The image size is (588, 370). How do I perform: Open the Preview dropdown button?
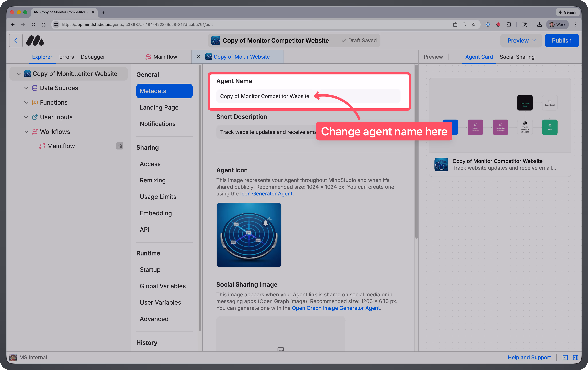coord(521,41)
